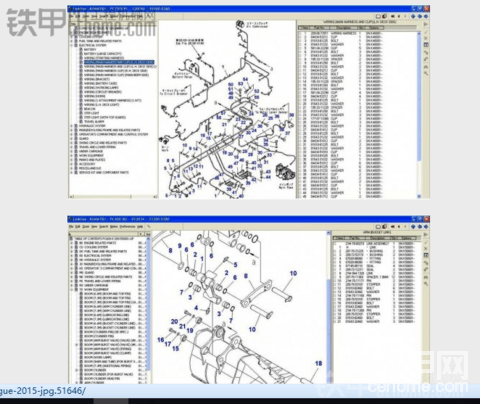Collapse WORK EQUIPMENT in the lower window tree
The width and height of the screenshot is (480, 404).
pos(72,290)
